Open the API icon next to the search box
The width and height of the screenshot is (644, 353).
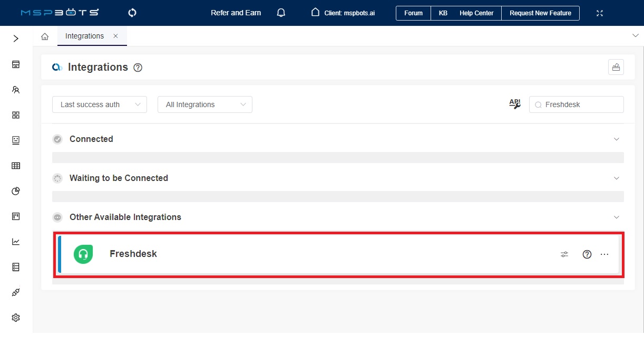[x=514, y=104]
